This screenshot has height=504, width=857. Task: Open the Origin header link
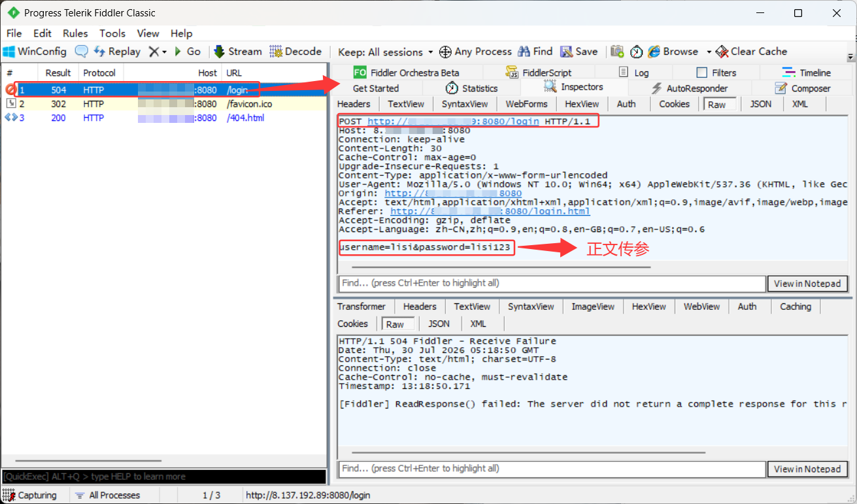click(453, 193)
